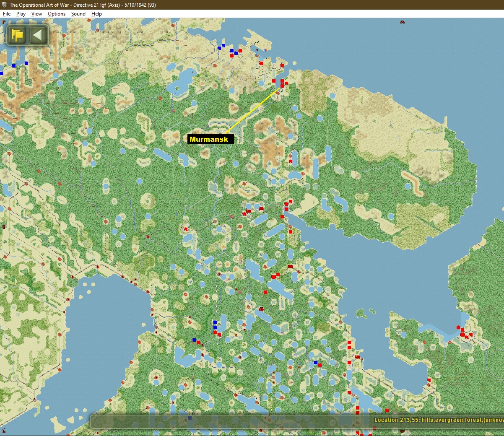
Task: Open the Help menu
Action: click(x=96, y=14)
